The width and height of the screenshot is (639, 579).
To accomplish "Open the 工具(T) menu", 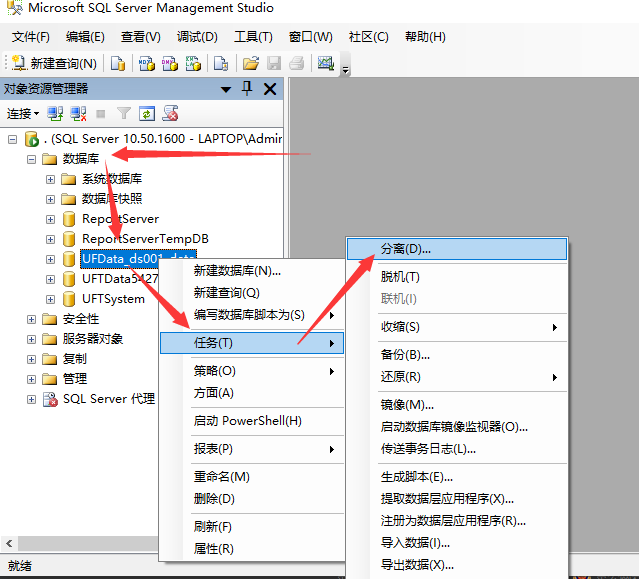I will coord(253,37).
